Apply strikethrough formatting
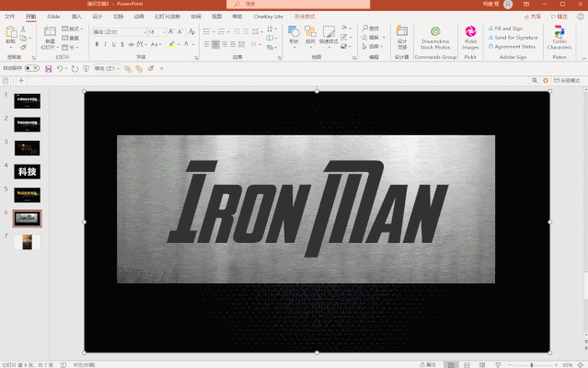This screenshot has width=588, height=368. [x=131, y=44]
